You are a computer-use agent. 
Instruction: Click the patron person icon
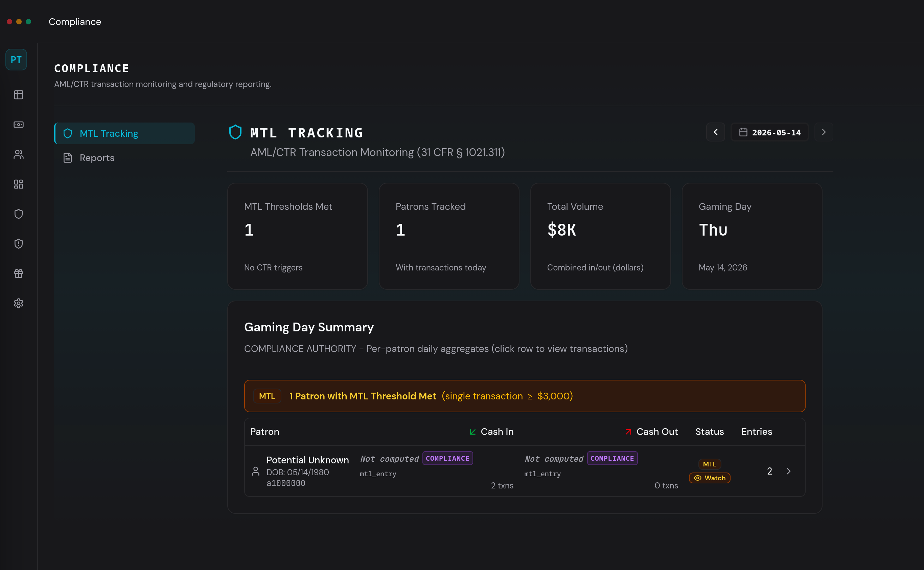(x=256, y=471)
